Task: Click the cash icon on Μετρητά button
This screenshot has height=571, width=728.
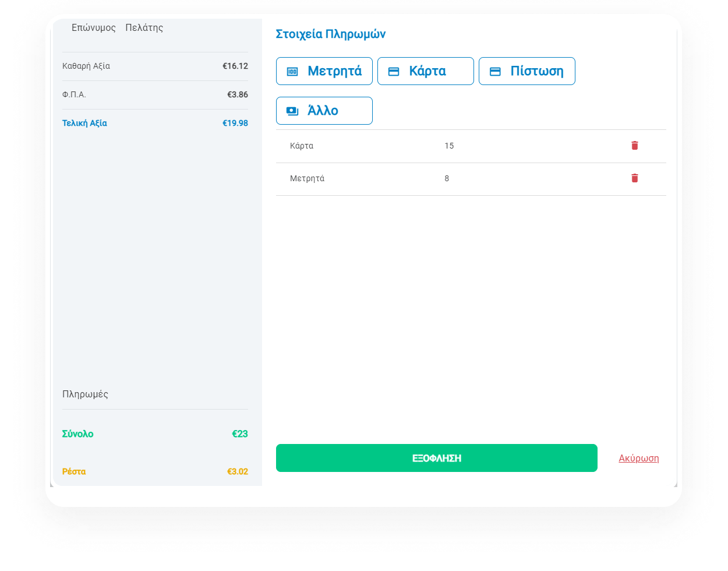Action: [292, 72]
